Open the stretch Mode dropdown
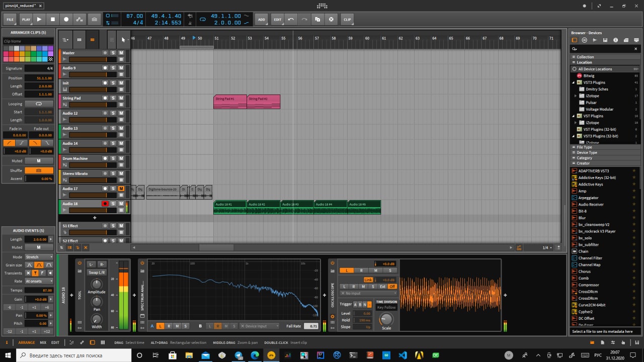This screenshot has width=644, height=362. click(39, 257)
